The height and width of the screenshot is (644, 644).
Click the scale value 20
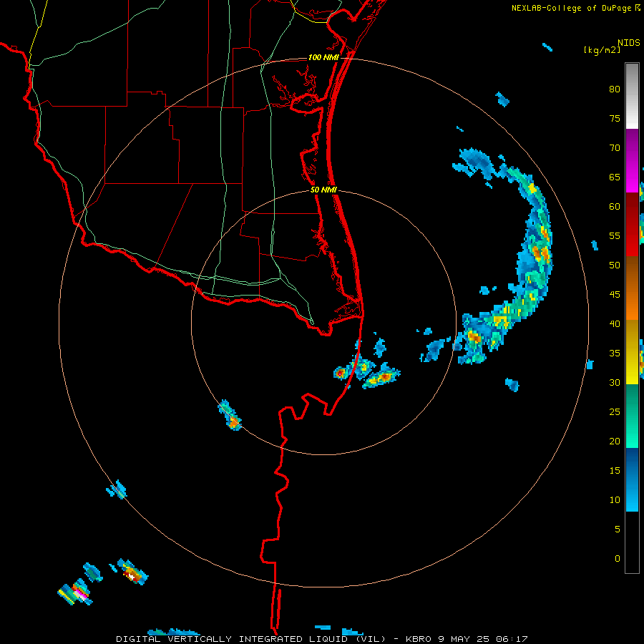615,441
